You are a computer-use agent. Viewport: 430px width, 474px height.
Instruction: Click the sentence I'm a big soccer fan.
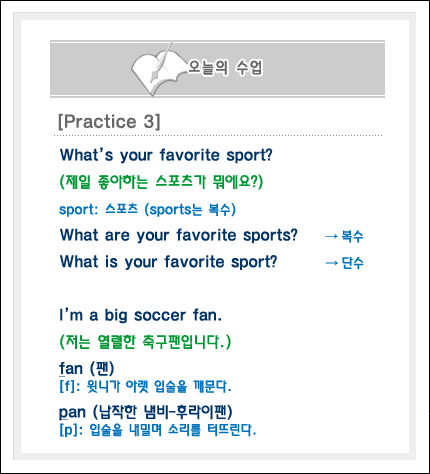[x=140, y=315]
